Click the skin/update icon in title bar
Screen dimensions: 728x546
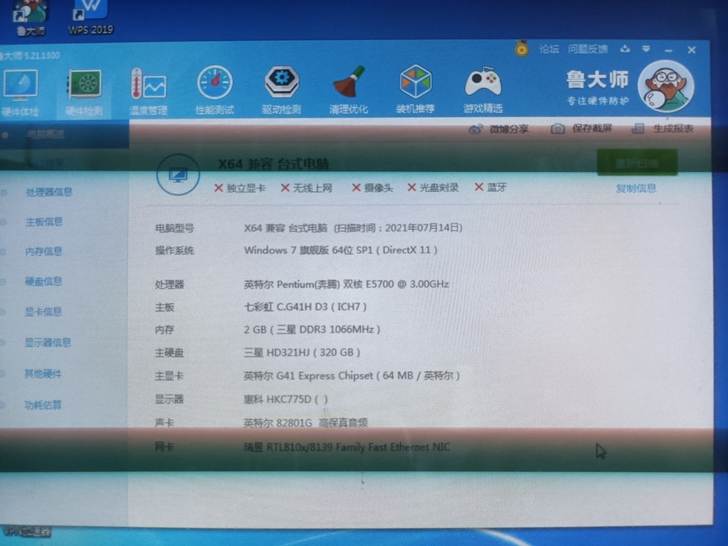625,49
